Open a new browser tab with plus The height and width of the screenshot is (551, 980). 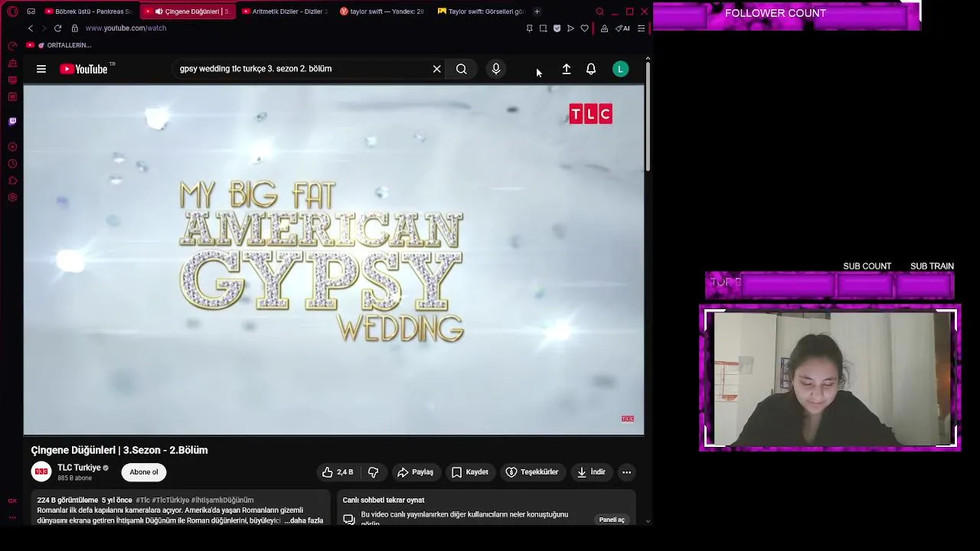click(537, 11)
